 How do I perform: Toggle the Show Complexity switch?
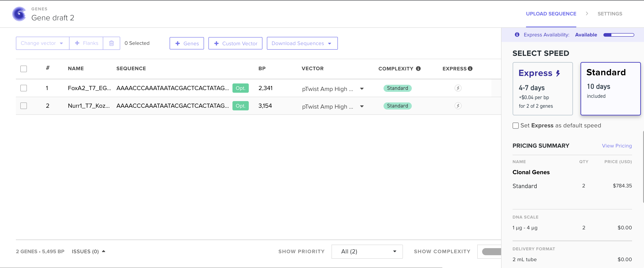[x=492, y=251]
